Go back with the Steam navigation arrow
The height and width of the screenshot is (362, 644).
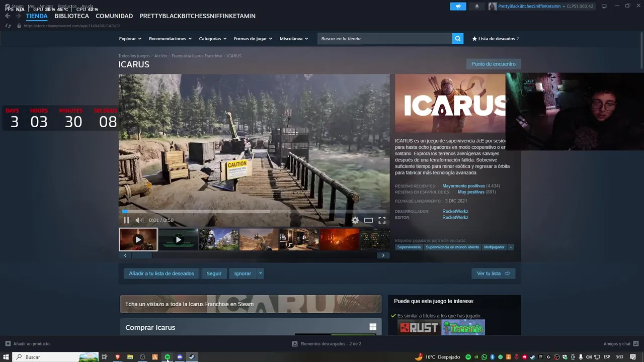(x=8, y=16)
